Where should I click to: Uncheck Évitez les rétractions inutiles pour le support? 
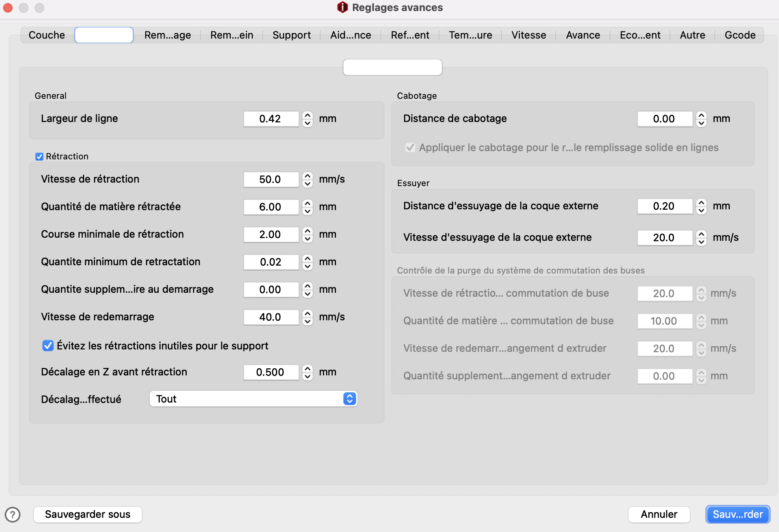(48, 346)
